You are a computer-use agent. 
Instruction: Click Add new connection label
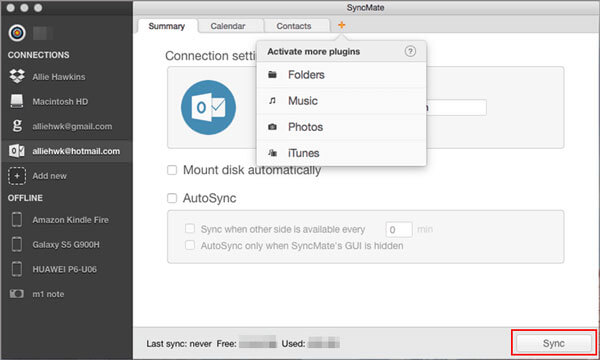pyautogui.click(x=49, y=176)
